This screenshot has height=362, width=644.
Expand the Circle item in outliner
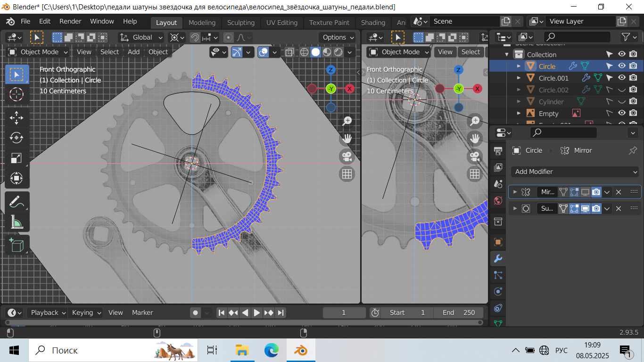(x=519, y=66)
